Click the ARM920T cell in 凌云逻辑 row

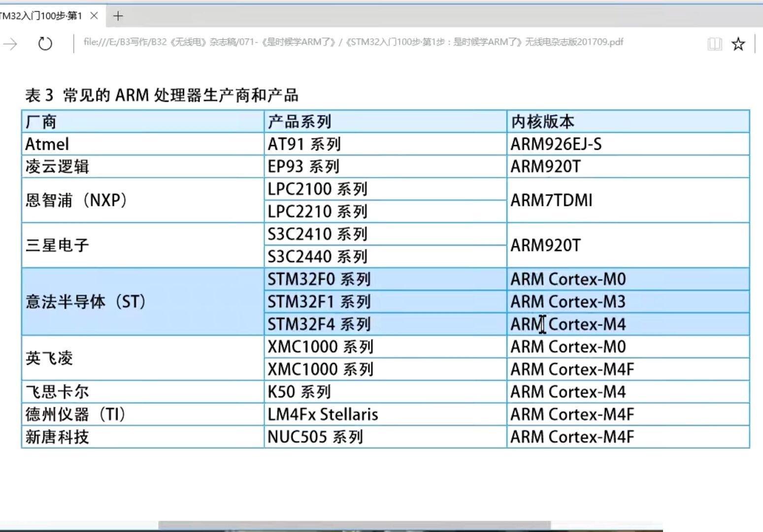tap(628, 166)
